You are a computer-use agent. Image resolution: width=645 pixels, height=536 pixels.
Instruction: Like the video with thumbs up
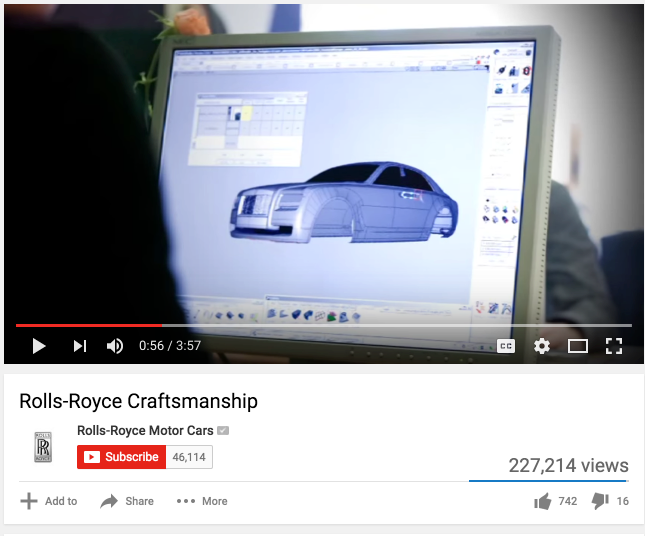[555, 501]
